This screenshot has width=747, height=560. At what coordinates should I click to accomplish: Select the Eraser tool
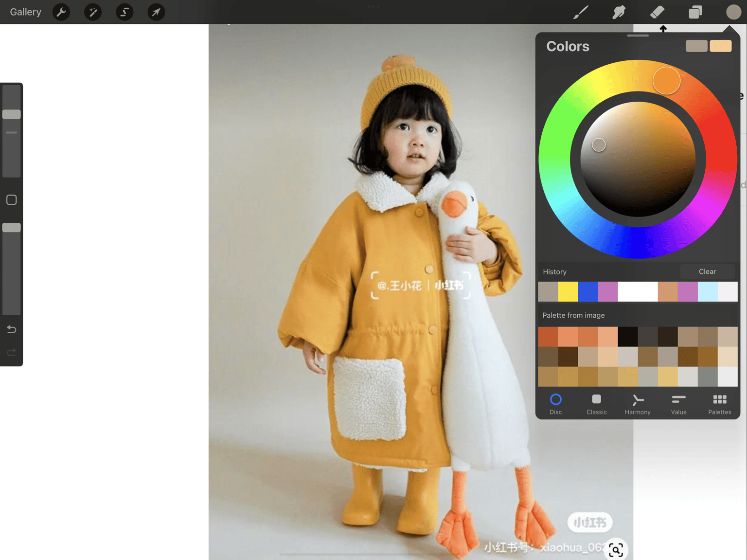click(657, 12)
